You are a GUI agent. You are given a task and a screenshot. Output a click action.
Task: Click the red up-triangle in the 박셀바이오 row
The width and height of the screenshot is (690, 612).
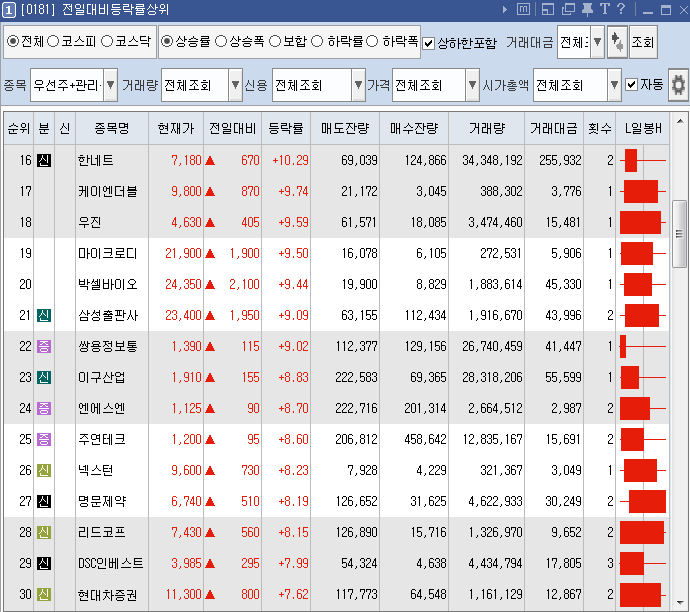pos(210,285)
